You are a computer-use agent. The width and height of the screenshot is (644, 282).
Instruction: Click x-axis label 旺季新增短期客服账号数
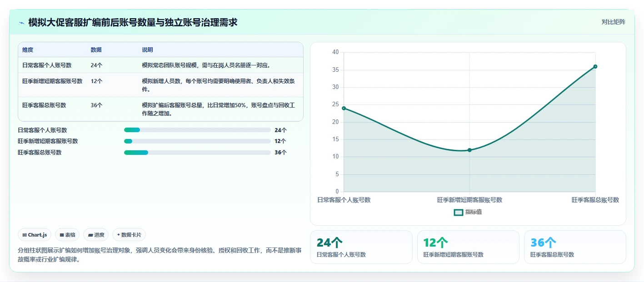tap(469, 200)
